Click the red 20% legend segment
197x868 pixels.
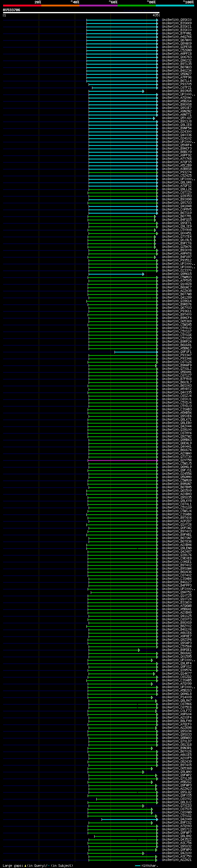(x=22, y=6)
